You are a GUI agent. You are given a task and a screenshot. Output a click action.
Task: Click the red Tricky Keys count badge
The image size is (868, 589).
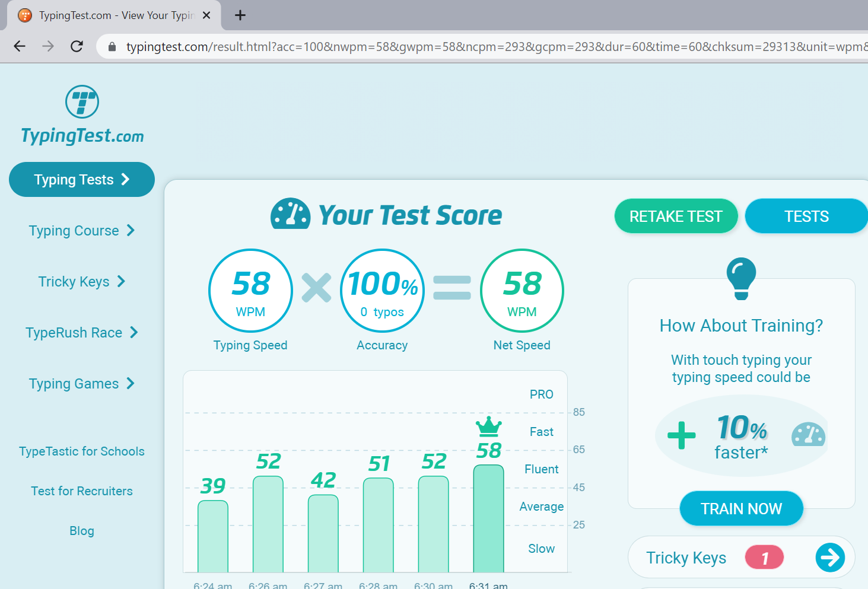coord(764,558)
